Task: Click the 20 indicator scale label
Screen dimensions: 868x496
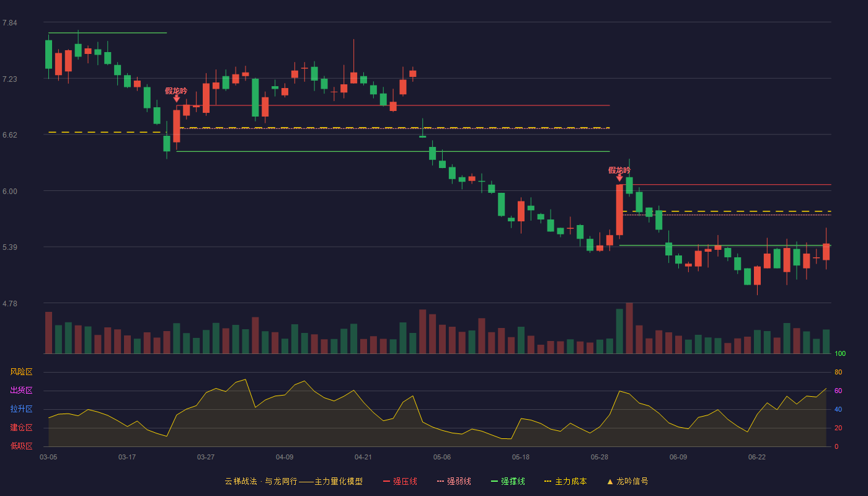Action: (838, 428)
